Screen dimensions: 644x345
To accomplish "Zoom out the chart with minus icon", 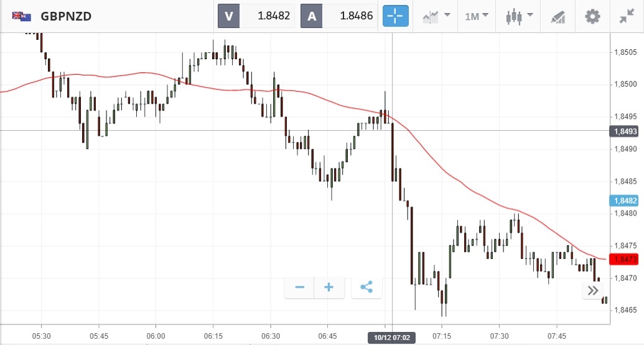I will pos(299,287).
